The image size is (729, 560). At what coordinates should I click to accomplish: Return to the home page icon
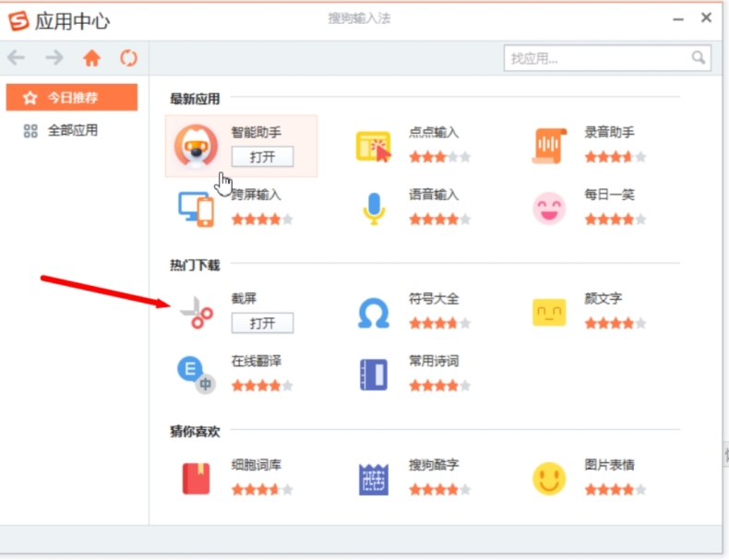click(x=91, y=58)
